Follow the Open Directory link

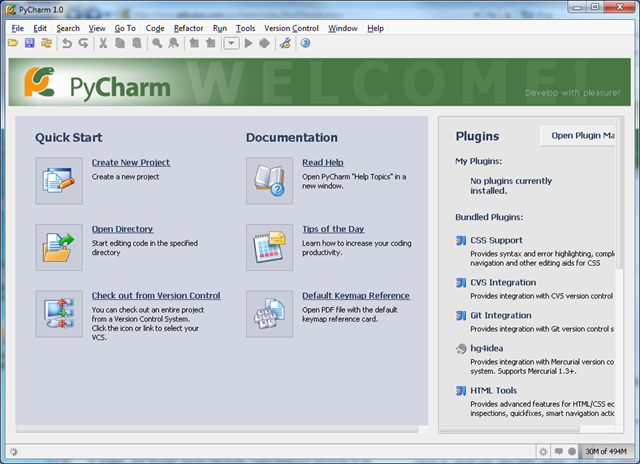pos(122,229)
